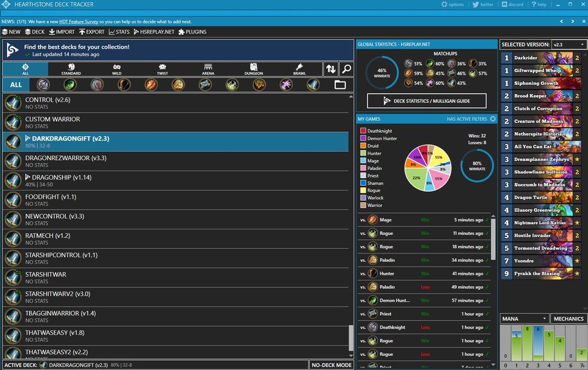Open the MANA chart type dropdown

point(524,319)
